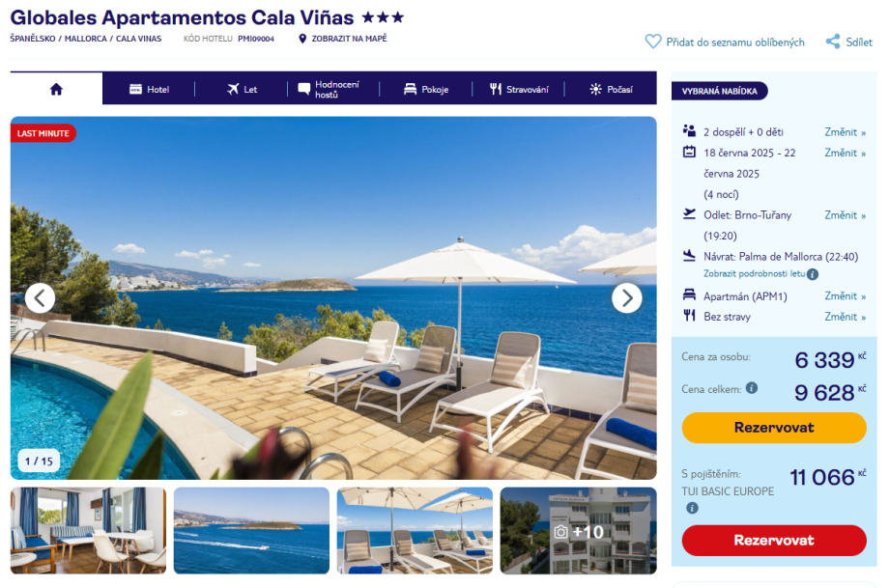Viewport: 889px width, 588px height.
Task: Open camera icon +10 more photos
Action: [578, 531]
